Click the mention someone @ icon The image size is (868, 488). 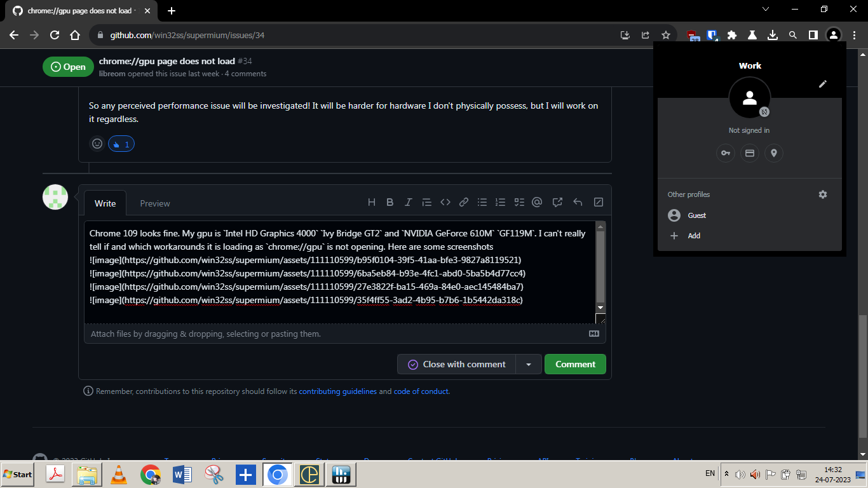(x=537, y=201)
